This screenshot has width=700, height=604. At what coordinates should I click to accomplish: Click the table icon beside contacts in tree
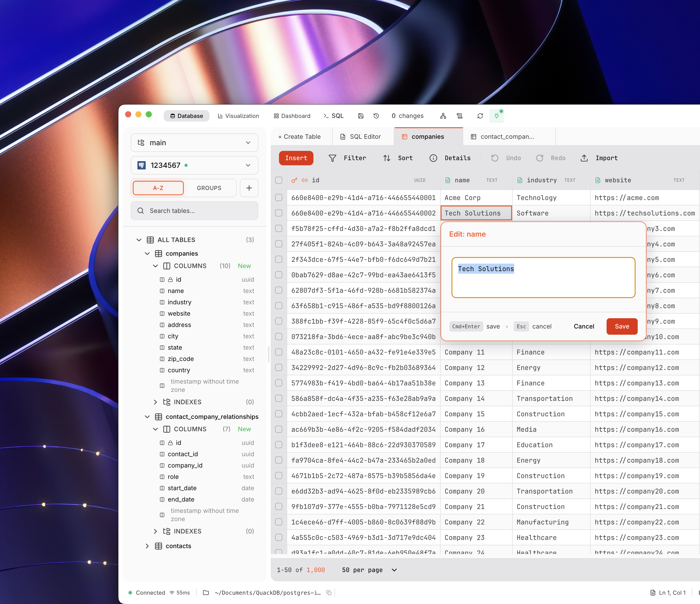pyautogui.click(x=158, y=546)
